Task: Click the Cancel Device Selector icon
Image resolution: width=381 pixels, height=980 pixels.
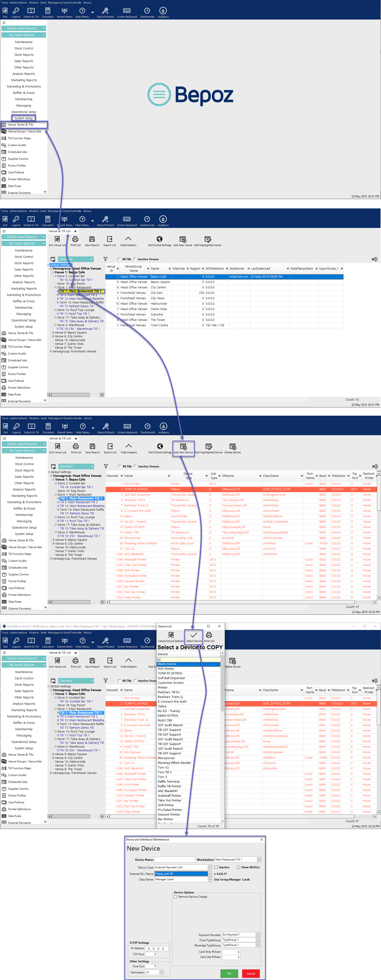Action: [x=171, y=635]
